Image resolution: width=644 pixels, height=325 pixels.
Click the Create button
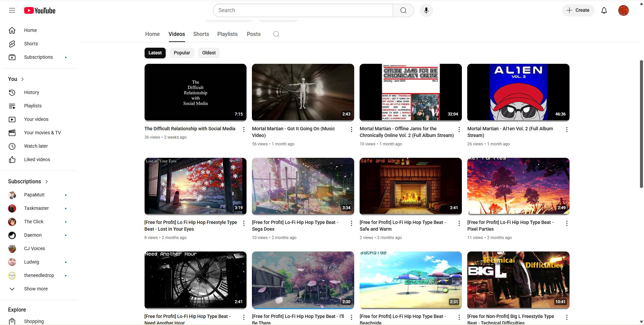pos(578,10)
